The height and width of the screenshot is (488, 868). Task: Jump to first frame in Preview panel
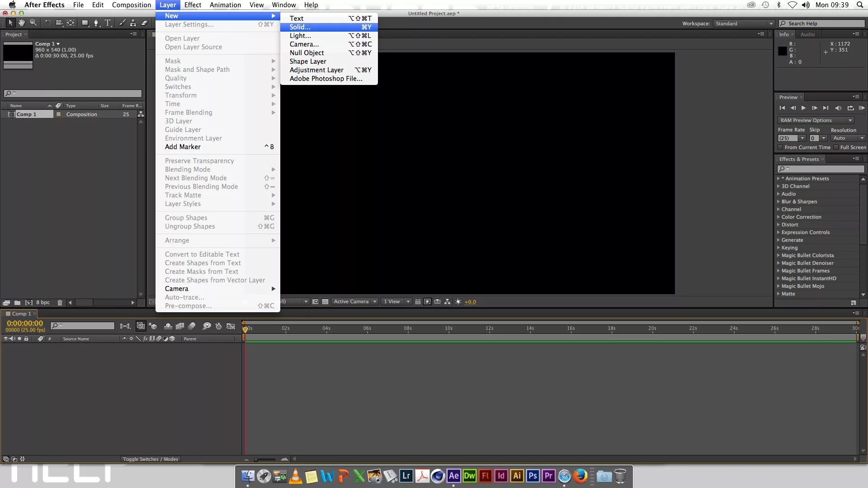click(x=782, y=108)
